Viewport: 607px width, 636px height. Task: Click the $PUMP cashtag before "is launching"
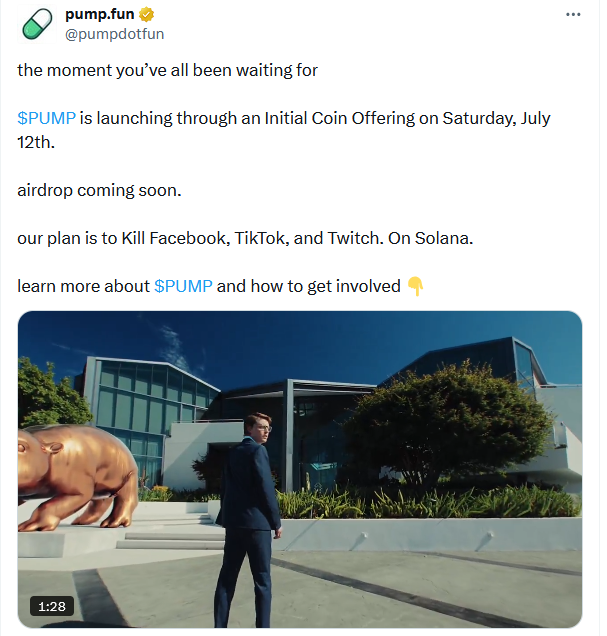(x=47, y=118)
